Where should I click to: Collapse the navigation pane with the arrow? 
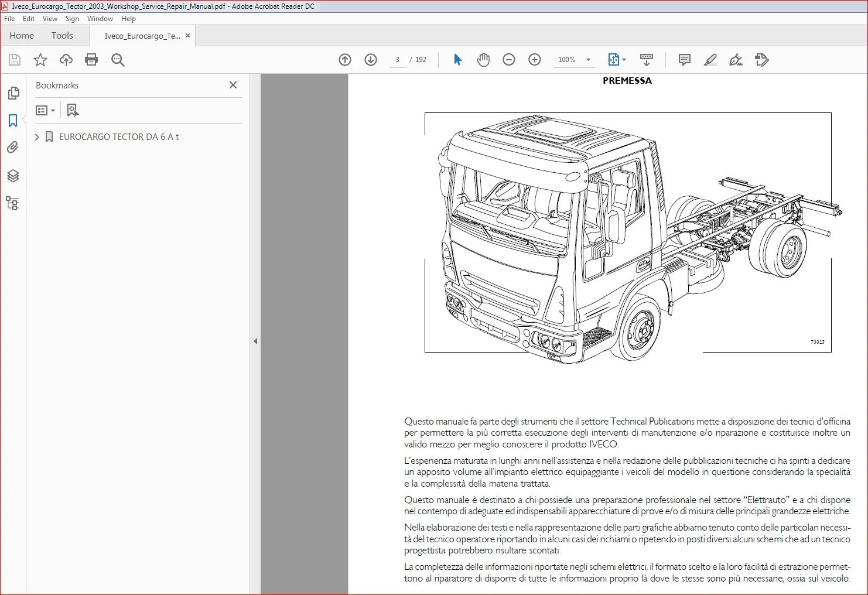click(x=255, y=341)
